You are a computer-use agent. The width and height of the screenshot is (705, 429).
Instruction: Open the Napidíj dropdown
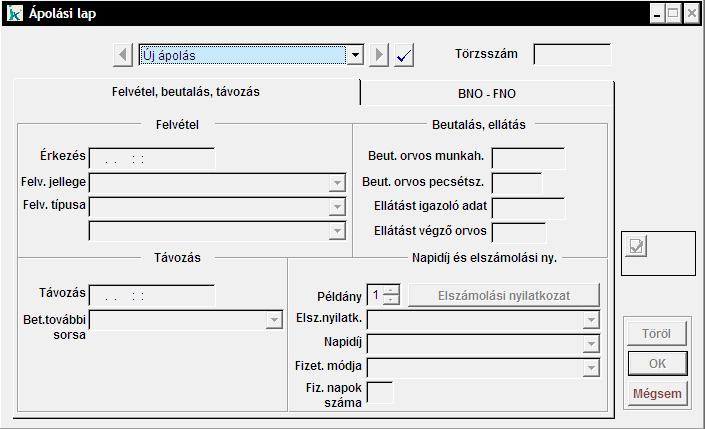591,344
